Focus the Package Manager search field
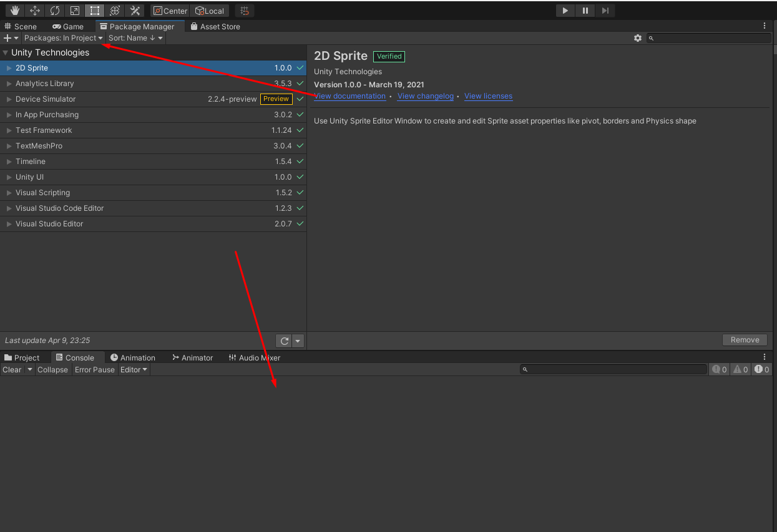 coord(709,38)
